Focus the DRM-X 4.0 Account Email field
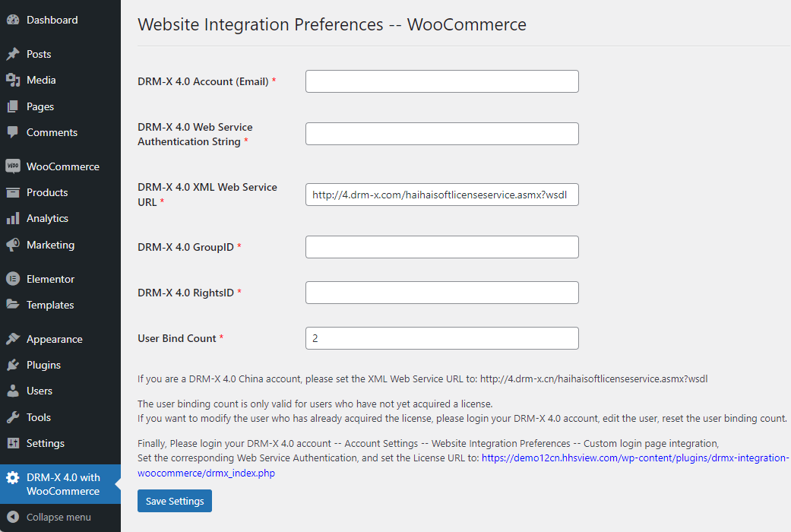Viewport: 791px width, 532px height. [441, 81]
